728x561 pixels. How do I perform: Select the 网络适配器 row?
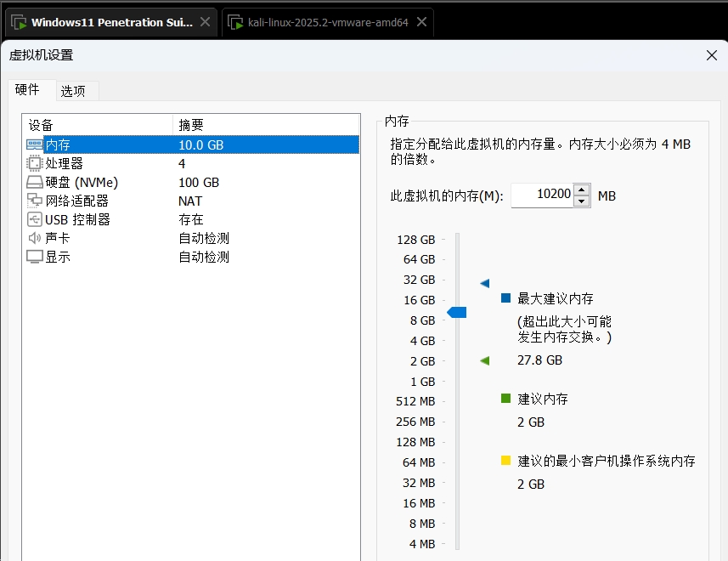coord(192,201)
